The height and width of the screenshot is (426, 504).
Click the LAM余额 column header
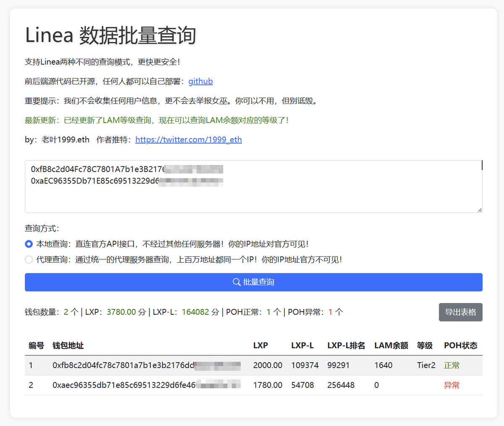tap(391, 345)
